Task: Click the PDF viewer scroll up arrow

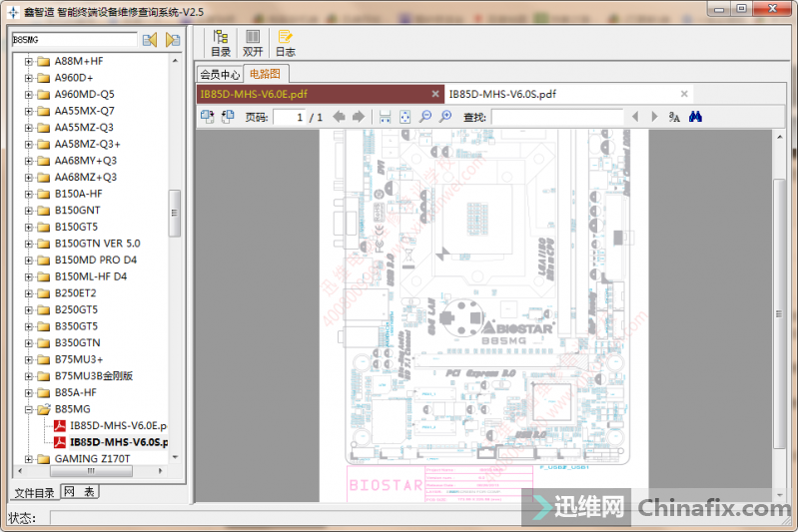Action: coord(779,137)
